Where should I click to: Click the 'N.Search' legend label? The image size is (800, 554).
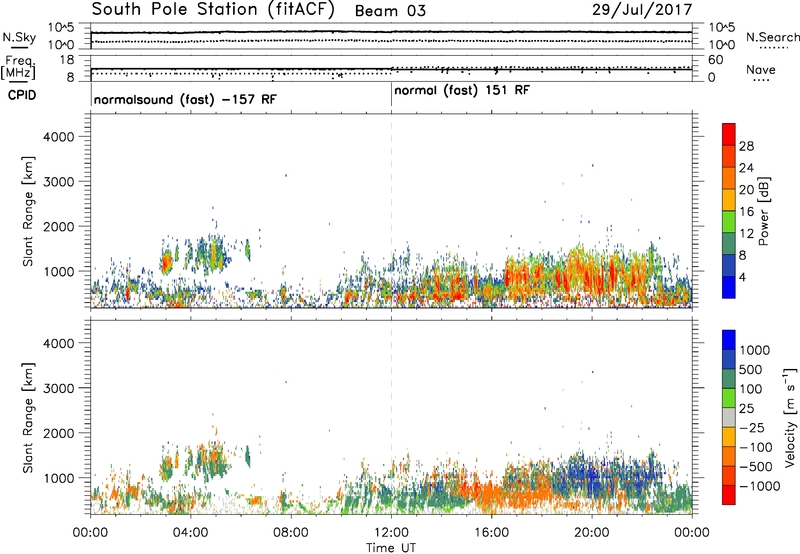772,37
